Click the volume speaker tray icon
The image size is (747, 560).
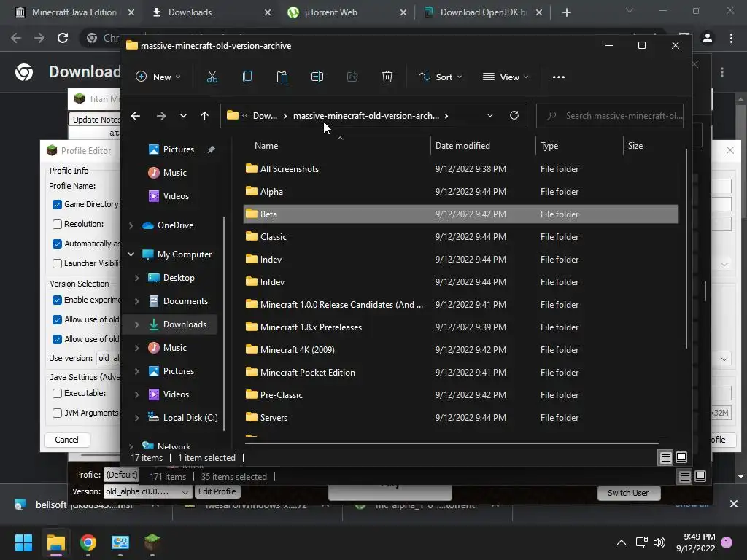coord(659,542)
